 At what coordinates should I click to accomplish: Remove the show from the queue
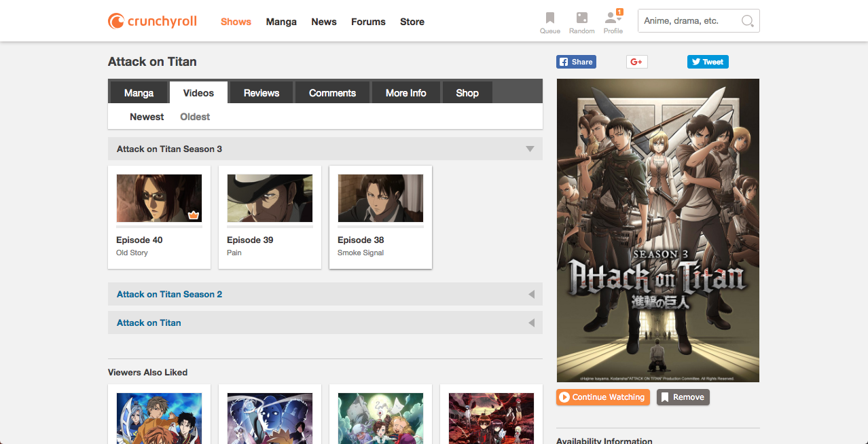click(x=683, y=397)
